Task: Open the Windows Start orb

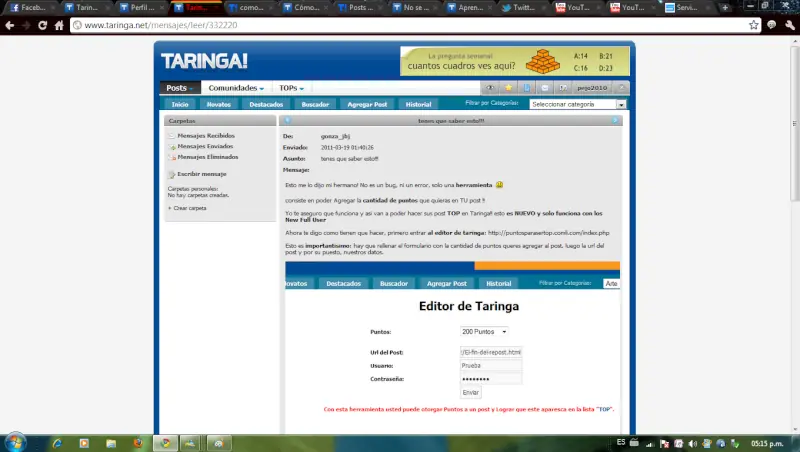Action: [14, 442]
